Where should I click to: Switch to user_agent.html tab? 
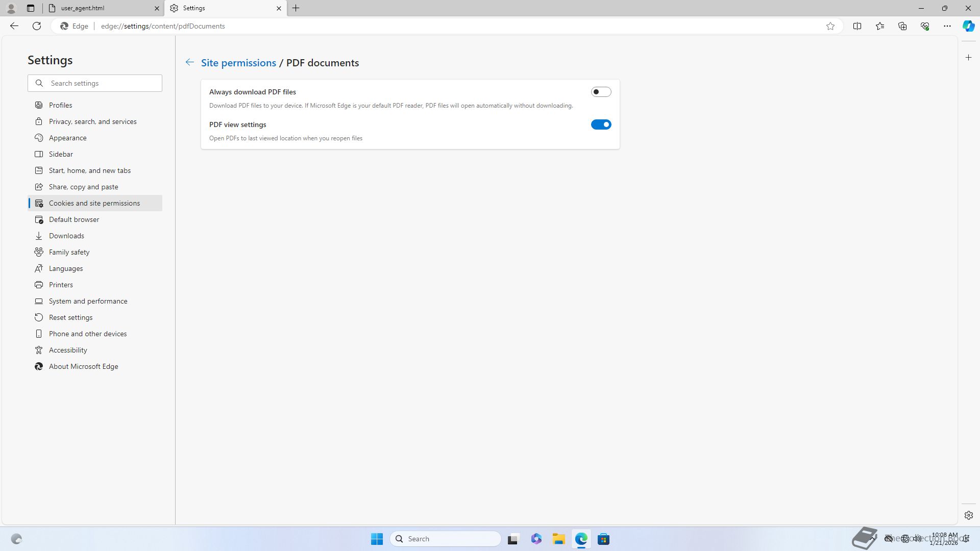pyautogui.click(x=102, y=8)
